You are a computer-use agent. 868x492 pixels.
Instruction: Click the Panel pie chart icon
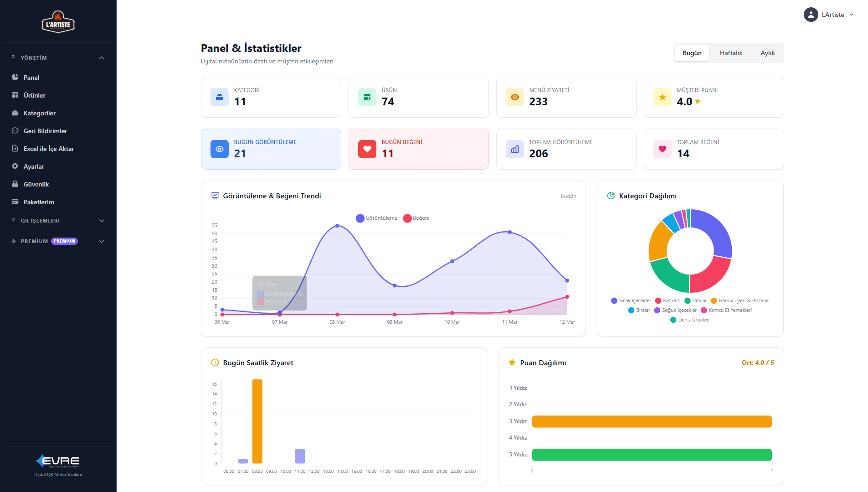pyautogui.click(x=15, y=78)
